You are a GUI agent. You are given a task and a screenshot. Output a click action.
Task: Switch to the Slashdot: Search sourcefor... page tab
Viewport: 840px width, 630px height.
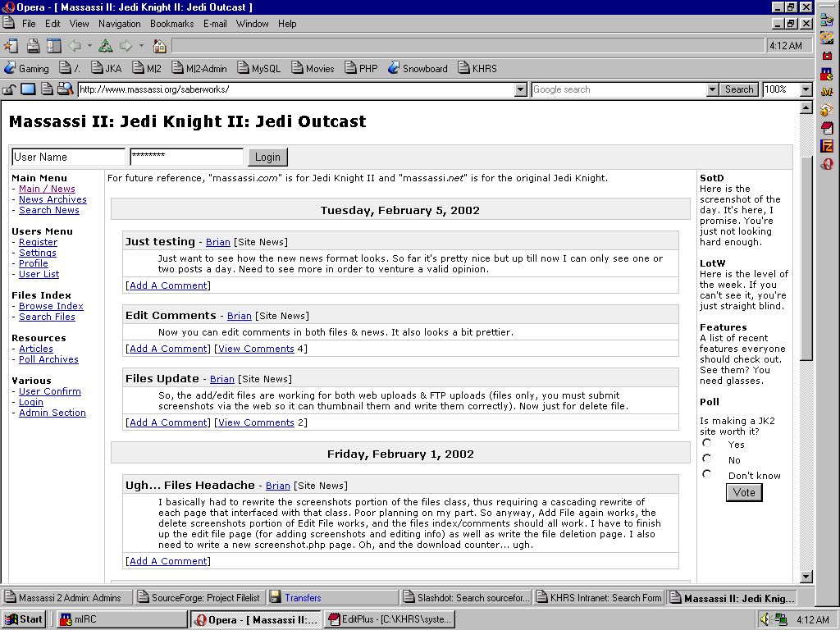click(x=467, y=597)
